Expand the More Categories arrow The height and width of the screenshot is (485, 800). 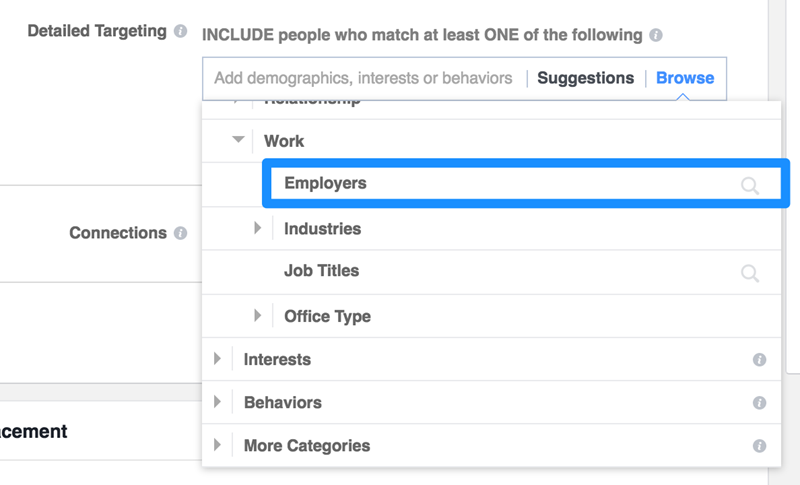click(217, 445)
